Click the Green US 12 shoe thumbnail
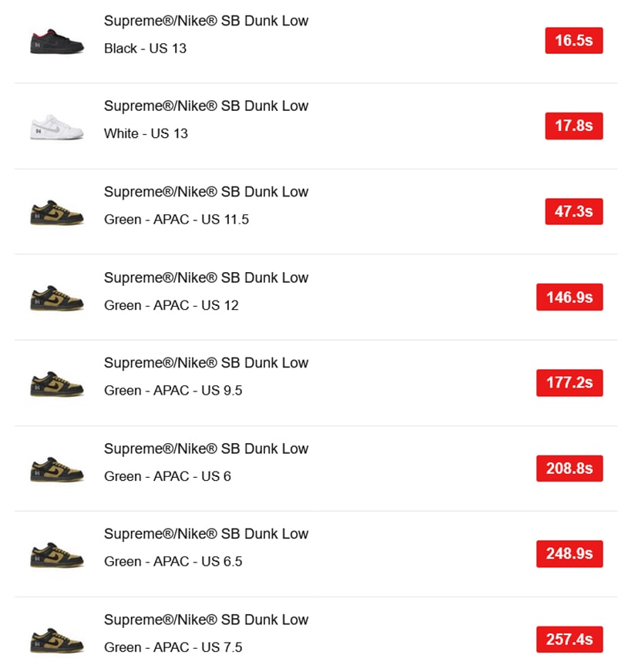Screen dimensions: 632x672 tap(56, 297)
